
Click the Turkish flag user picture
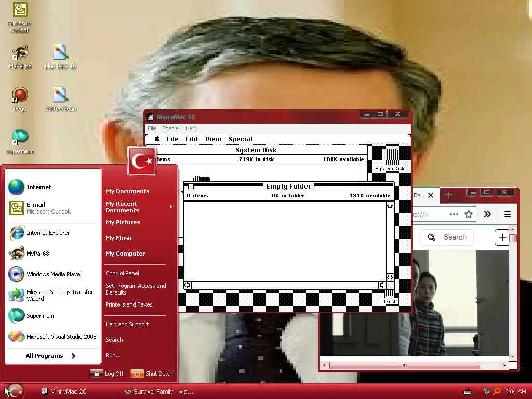click(141, 161)
